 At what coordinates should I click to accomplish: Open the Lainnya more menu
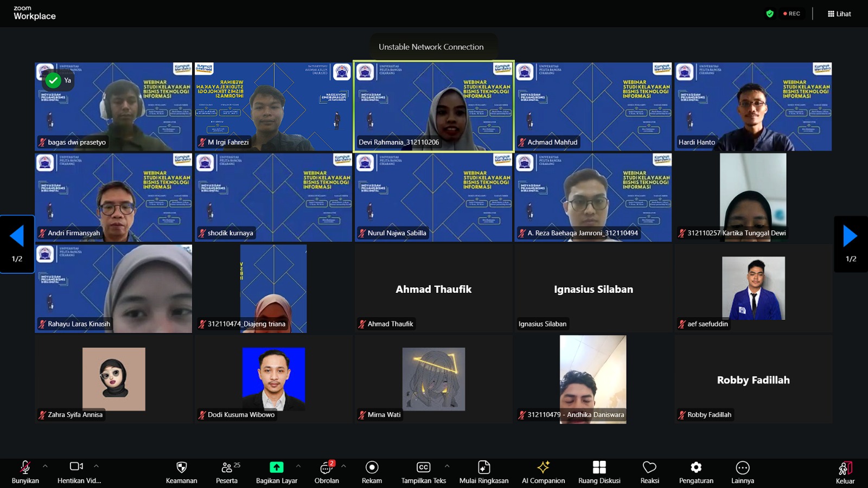[742, 467]
